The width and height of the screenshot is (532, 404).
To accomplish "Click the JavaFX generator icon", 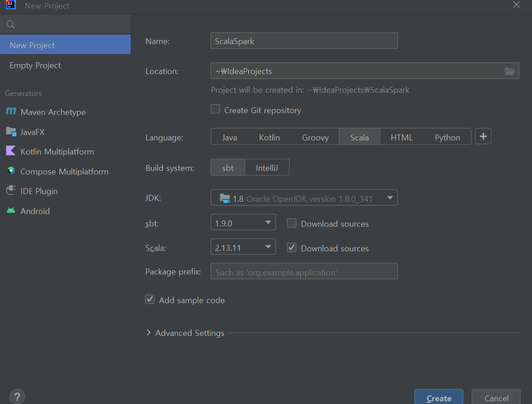I will click(11, 131).
